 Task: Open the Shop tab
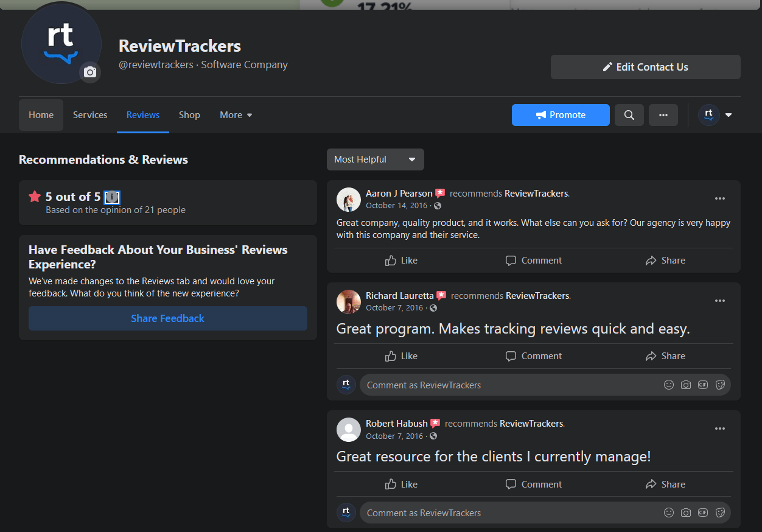click(x=189, y=114)
